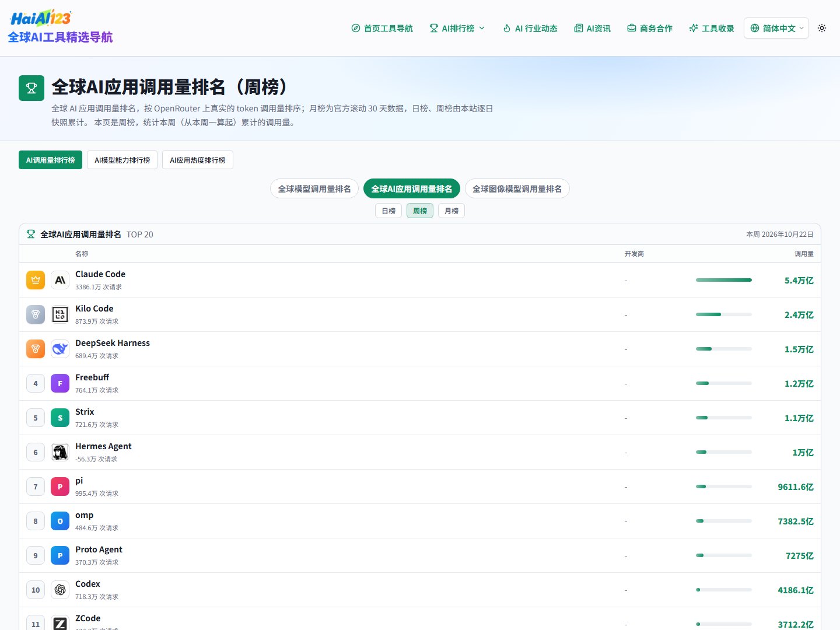Click the Kilo Code usage progress bar
The height and width of the screenshot is (630, 840).
click(724, 314)
